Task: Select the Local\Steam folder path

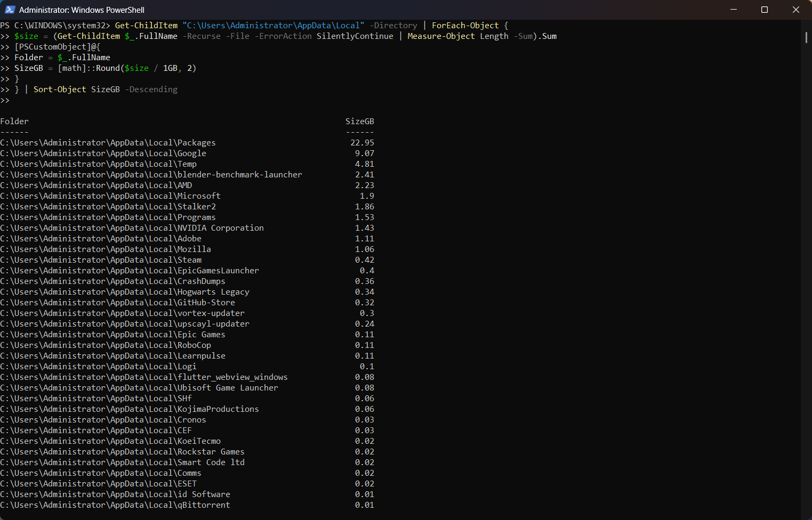Action: [101, 260]
